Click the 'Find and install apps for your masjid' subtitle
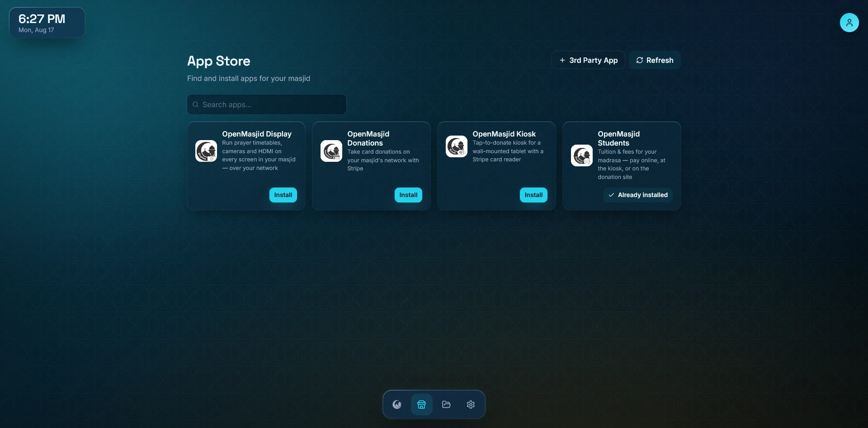 click(x=249, y=78)
